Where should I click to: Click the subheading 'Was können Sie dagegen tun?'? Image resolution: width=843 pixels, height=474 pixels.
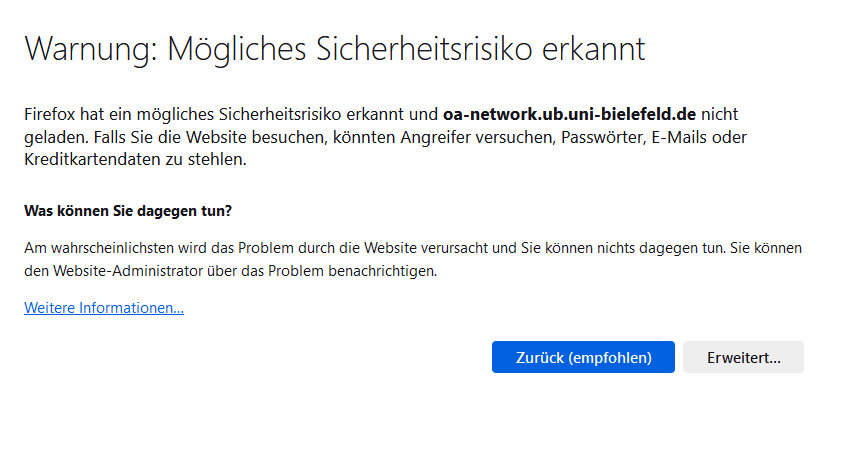[x=128, y=211]
